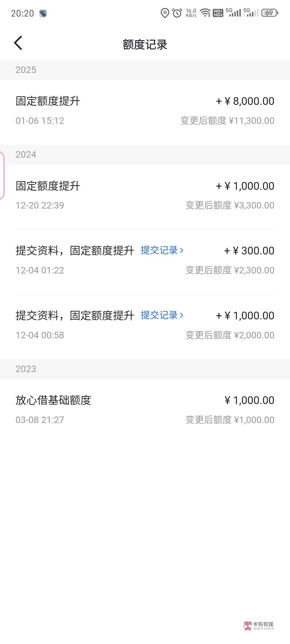This screenshot has height=644, width=290.
Task: Tap the alarm clock status icon
Action: pyautogui.click(x=177, y=13)
